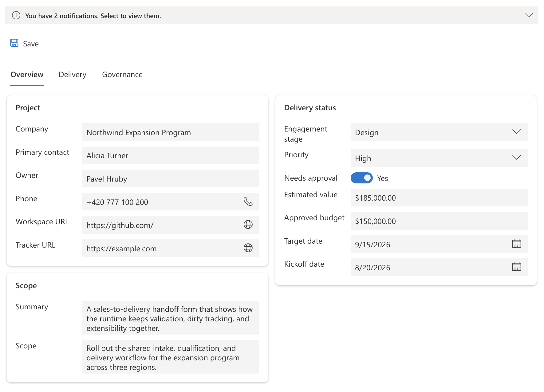Click the Summary text area
Image resolution: width=544 pixels, height=392 pixels.
(x=171, y=318)
